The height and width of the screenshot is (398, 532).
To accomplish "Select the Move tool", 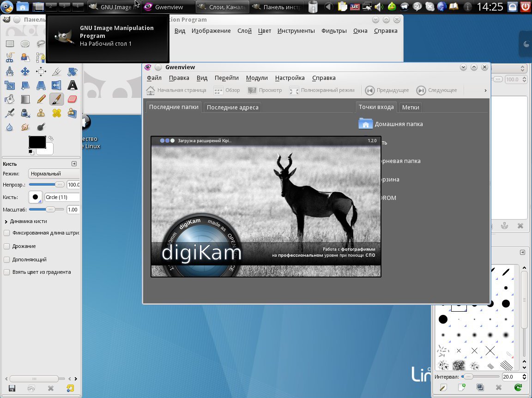I will pos(25,72).
